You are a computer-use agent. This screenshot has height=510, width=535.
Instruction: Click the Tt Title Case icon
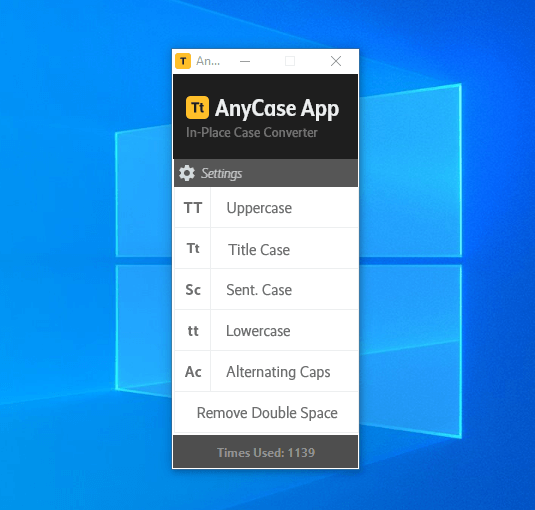click(193, 248)
